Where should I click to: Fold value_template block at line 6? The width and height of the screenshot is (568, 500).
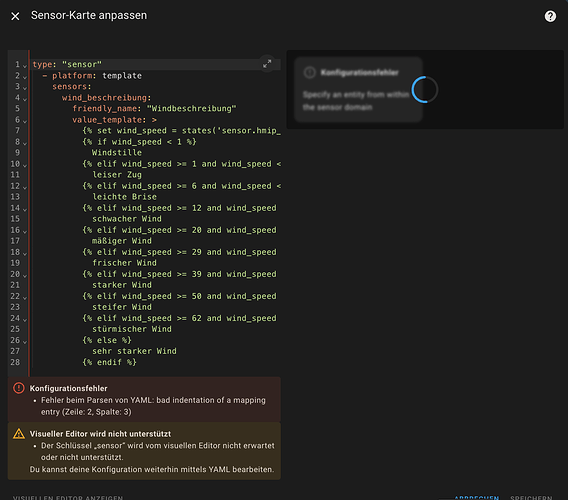click(x=25, y=121)
